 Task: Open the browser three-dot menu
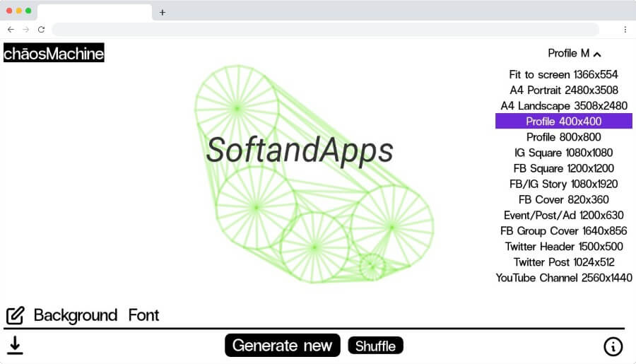[625, 29]
